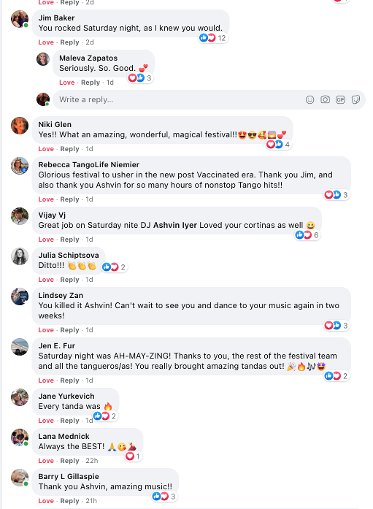Toggle Love on Jane Yurkevich's comment
The image size is (373, 509).
(x=46, y=421)
